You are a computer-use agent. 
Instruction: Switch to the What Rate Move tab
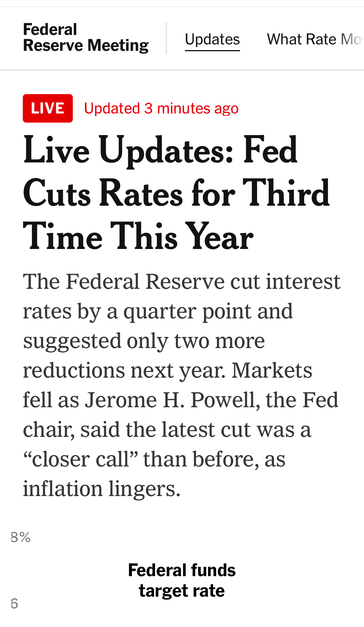coord(315,39)
